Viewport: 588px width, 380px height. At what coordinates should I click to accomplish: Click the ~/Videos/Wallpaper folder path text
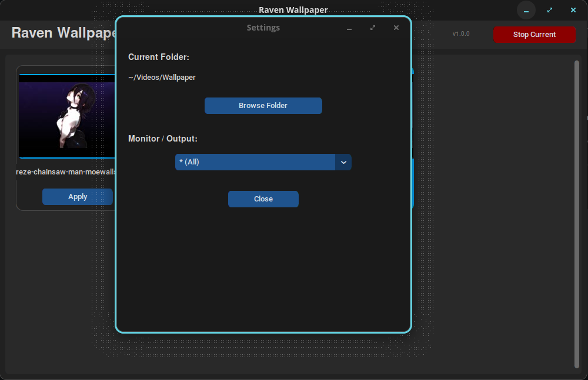(162, 77)
